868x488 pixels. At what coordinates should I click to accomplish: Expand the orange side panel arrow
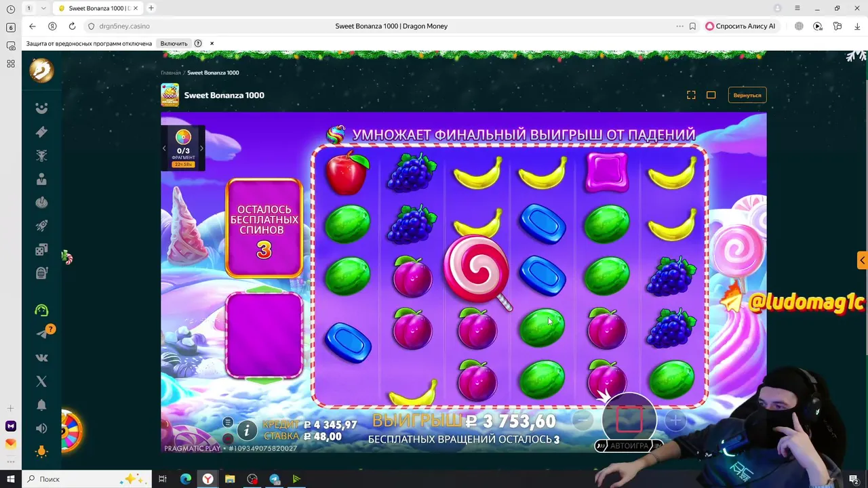tap(862, 260)
